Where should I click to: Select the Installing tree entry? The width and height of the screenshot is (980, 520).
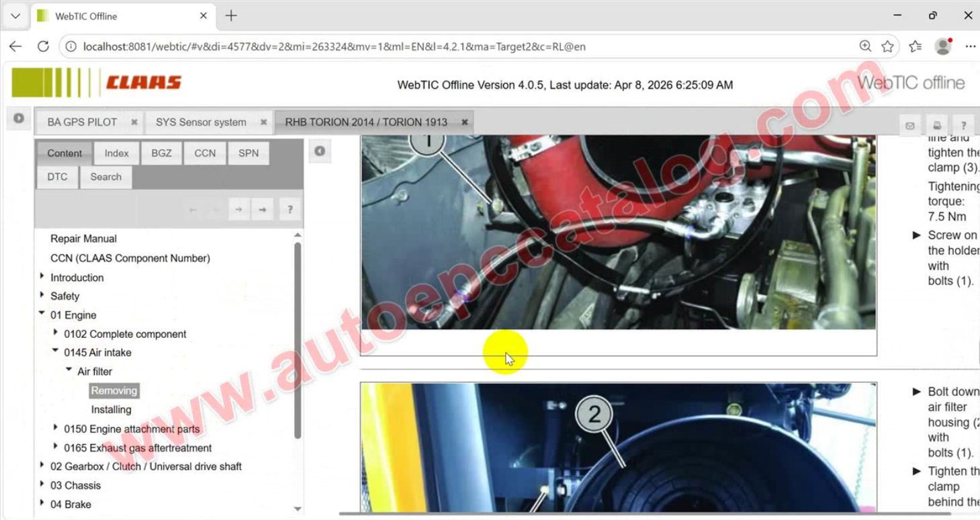[x=111, y=410]
